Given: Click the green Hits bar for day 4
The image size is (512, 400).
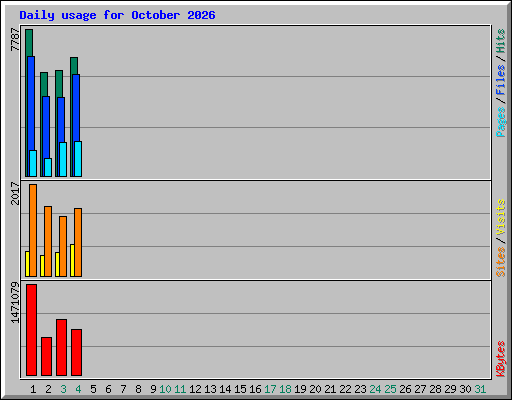Looking at the screenshot, I should coord(74,66).
